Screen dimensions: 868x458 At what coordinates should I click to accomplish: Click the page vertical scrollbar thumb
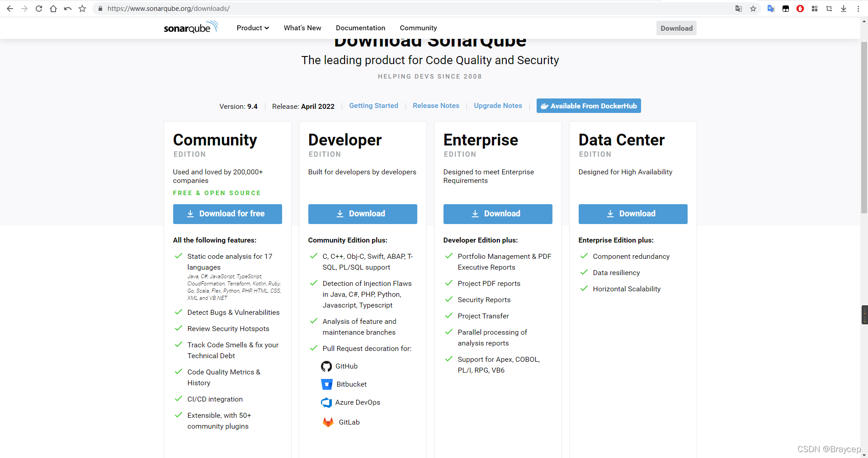(x=864, y=126)
